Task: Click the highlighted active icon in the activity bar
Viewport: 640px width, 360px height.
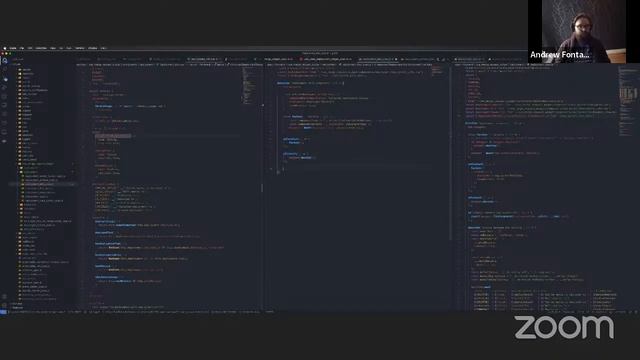Action: (x=4, y=60)
